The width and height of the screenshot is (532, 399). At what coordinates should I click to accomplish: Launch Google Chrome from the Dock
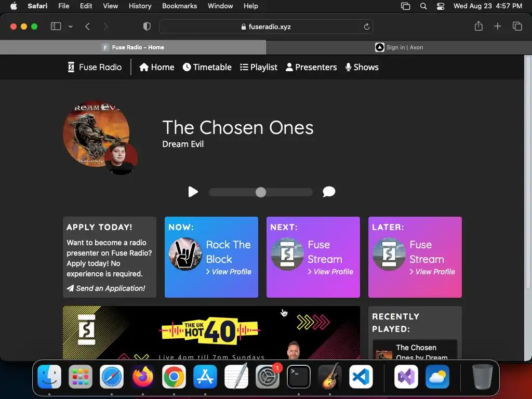pos(174,377)
